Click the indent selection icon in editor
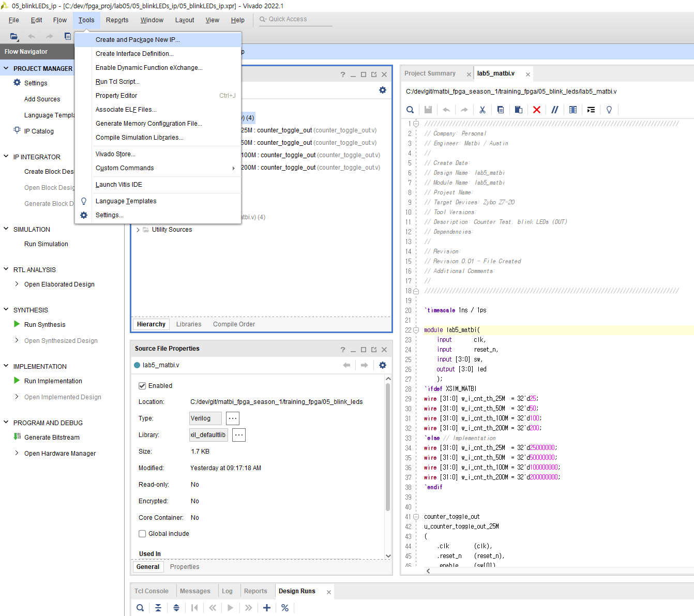 coord(591,110)
